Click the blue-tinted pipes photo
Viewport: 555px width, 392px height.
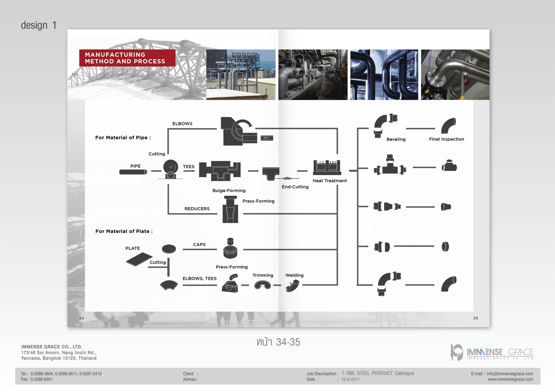(x=384, y=75)
